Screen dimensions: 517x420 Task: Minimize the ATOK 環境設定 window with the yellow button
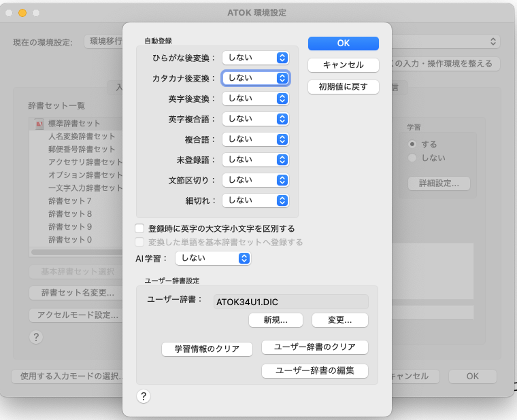click(x=22, y=13)
